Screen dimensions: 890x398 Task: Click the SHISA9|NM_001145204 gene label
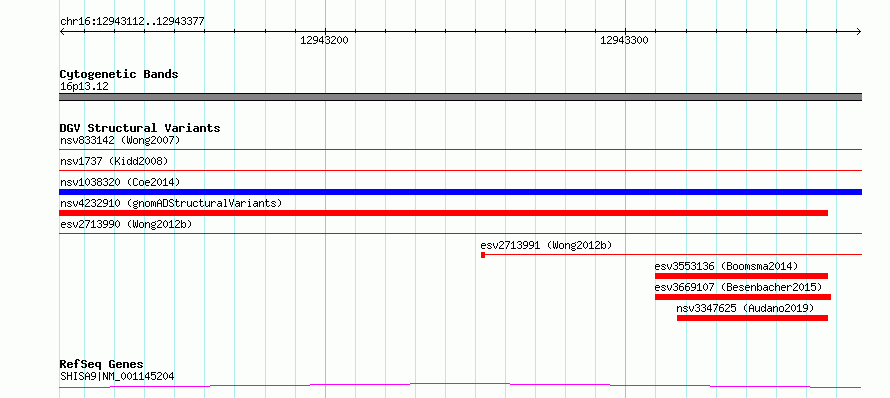[x=117, y=376]
